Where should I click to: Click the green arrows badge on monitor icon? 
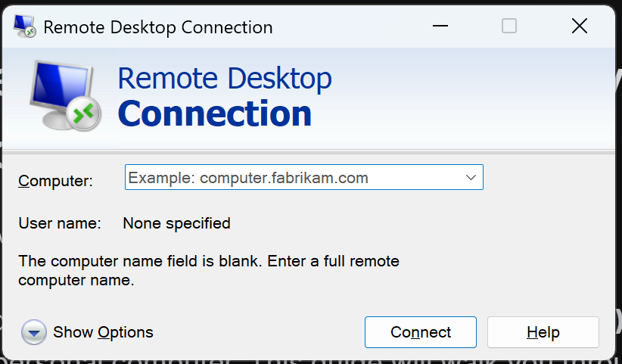pos(83,114)
